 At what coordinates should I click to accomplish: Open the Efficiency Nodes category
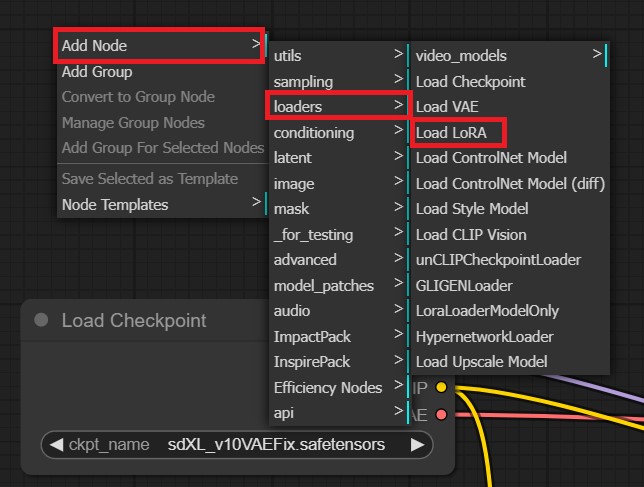[339, 387]
